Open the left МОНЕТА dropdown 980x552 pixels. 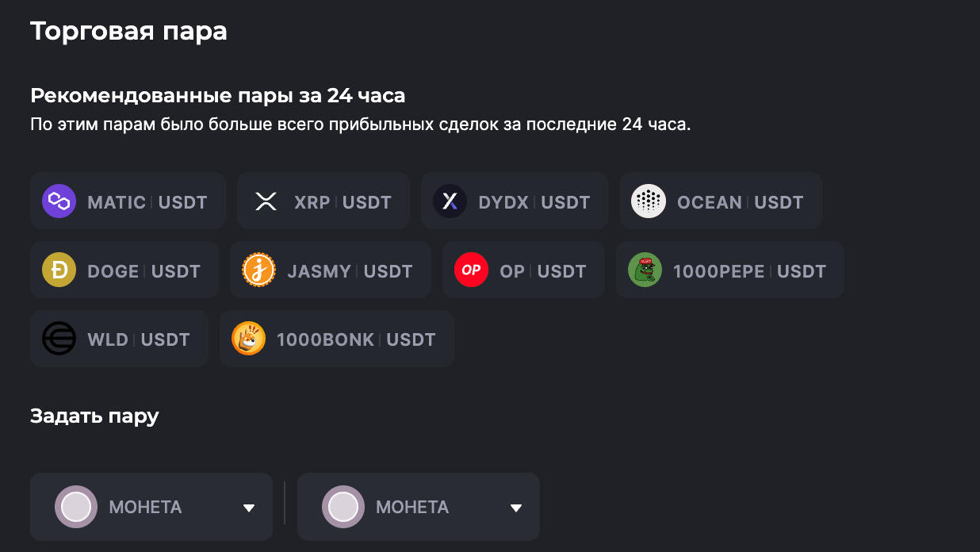[x=151, y=506]
